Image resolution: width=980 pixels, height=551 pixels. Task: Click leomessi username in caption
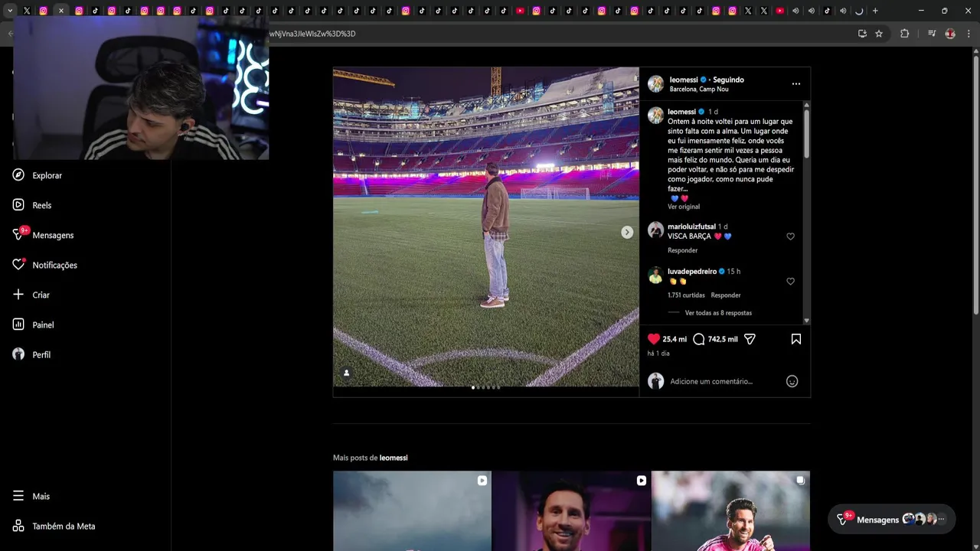681,112
